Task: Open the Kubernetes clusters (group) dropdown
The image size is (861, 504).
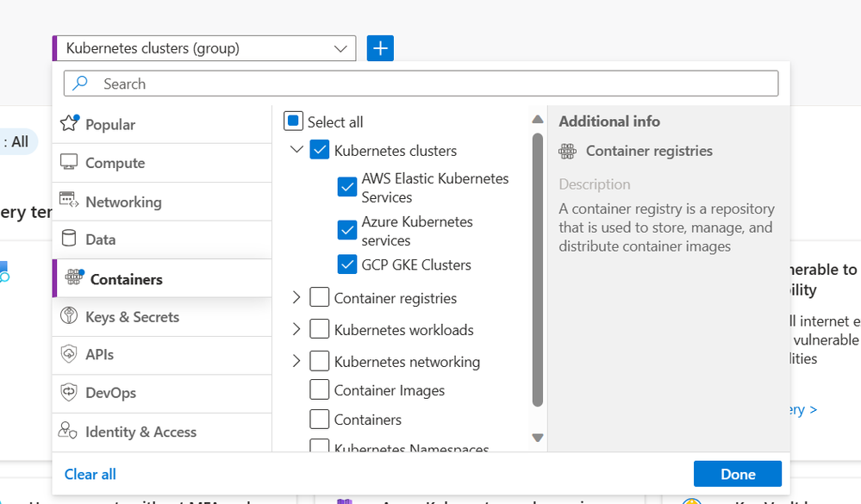Action: tap(204, 48)
